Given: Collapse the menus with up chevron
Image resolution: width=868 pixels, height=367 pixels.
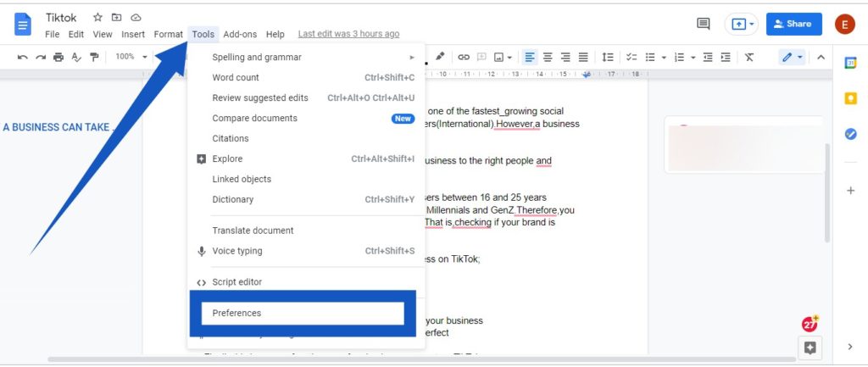Looking at the screenshot, I should click(821, 57).
